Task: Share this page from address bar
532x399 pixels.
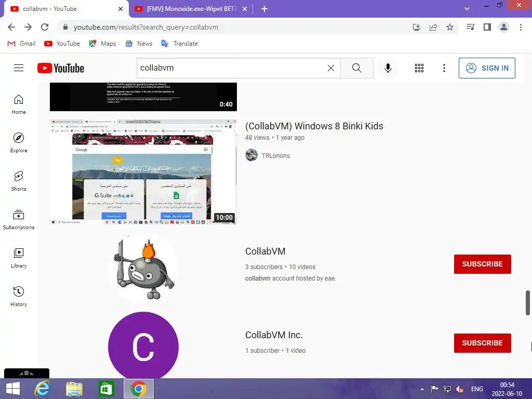Action: [x=433, y=27]
